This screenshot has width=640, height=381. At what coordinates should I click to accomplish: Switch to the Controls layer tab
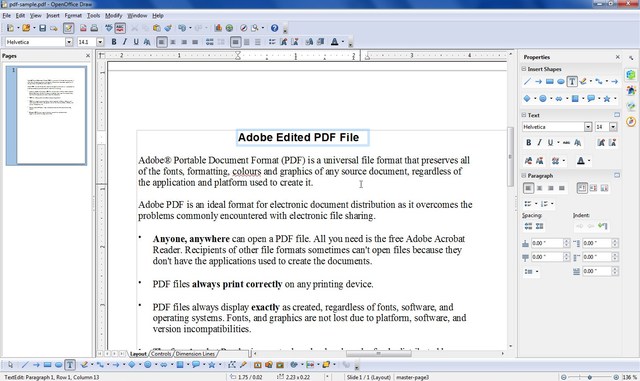pos(161,354)
